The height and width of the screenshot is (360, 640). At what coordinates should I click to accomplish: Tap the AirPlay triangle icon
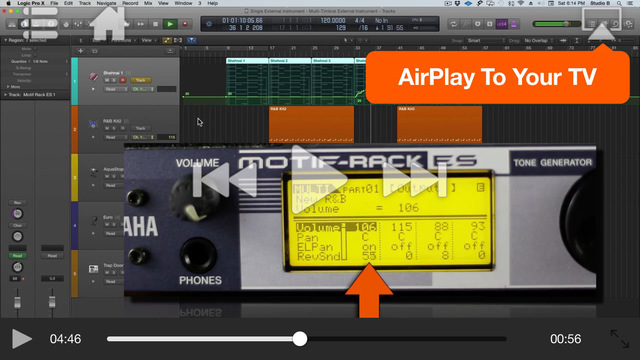coord(601,32)
